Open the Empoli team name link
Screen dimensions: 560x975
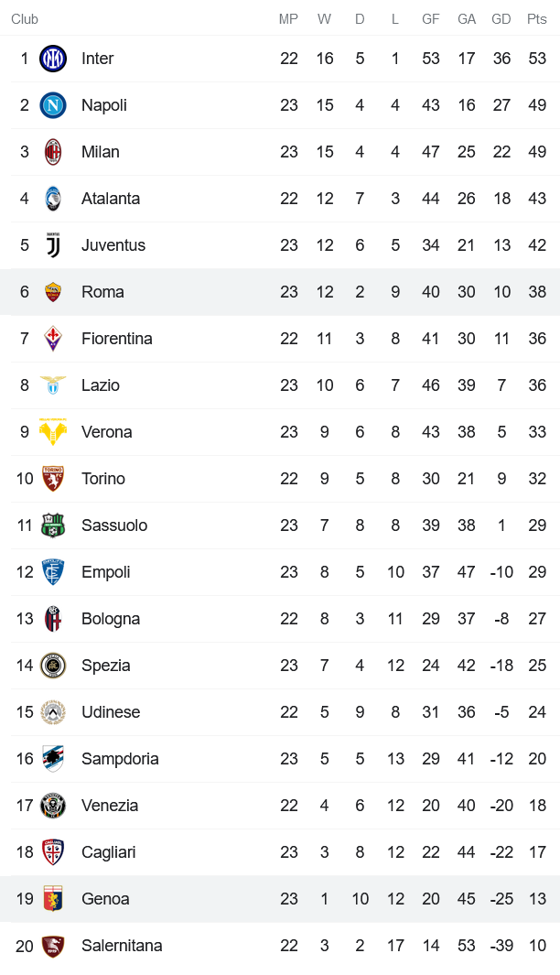tap(106, 572)
